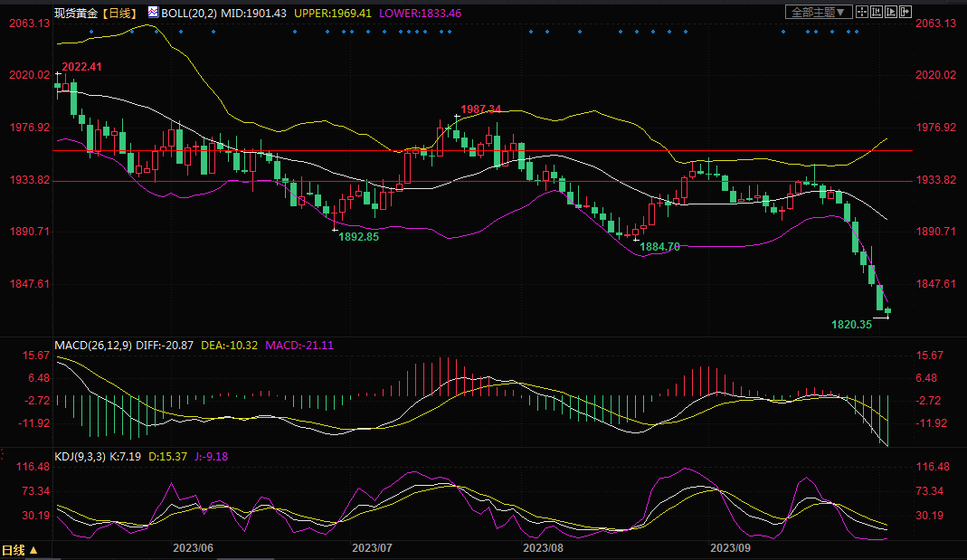Click the crosshair cursor icon
Viewport: 967px width, 560px height.
pyautogui.click(x=863, y=12)
